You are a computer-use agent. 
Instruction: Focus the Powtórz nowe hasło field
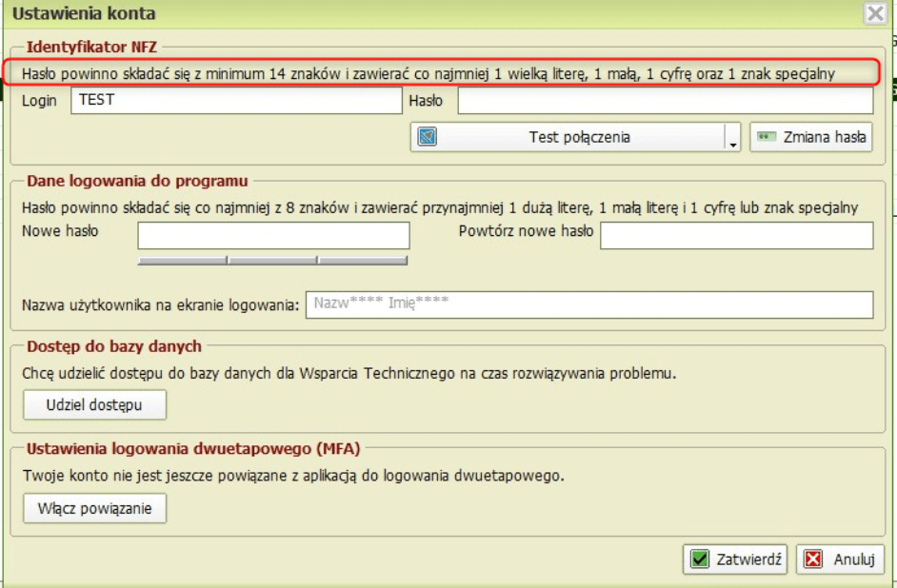coord(737,235)
